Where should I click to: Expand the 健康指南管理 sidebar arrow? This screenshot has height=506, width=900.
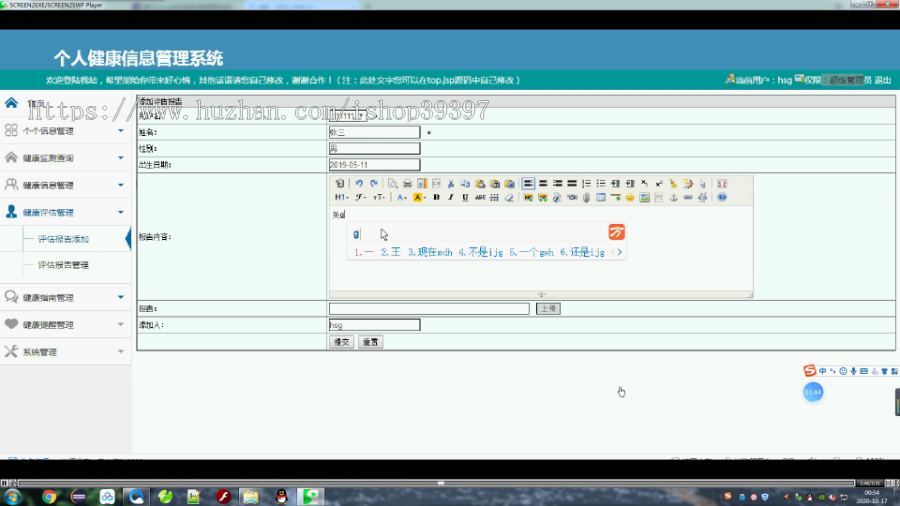pos(121,297)
